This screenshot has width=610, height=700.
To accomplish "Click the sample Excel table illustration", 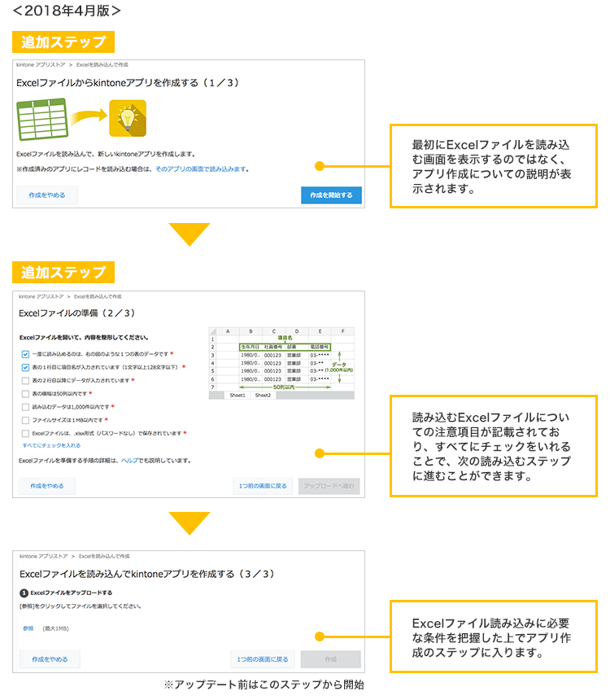I will click(x=281, y=362).
